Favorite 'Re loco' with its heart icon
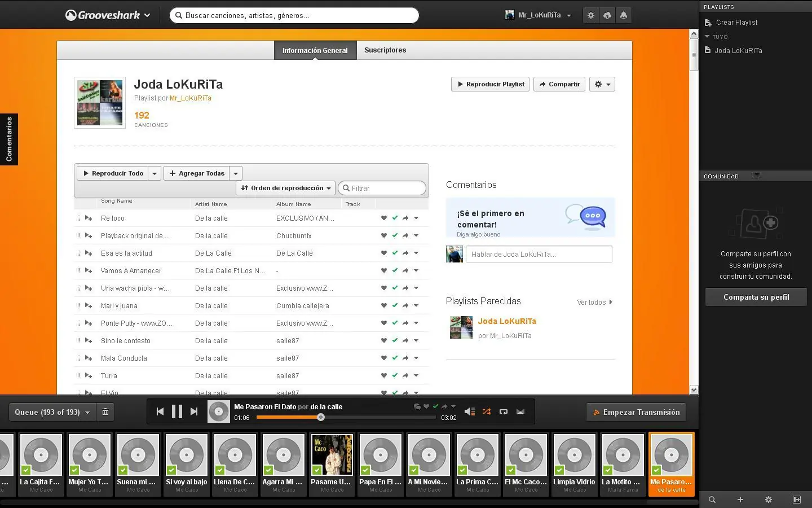Image resolution: width=812 pixels, height=508 pixels. (x=384, y=218)
